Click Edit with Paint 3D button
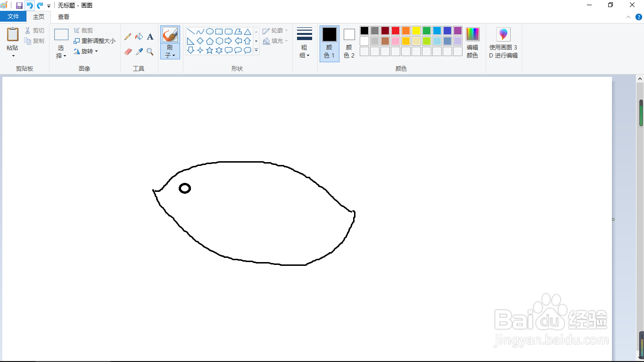 tap(504, 43)
